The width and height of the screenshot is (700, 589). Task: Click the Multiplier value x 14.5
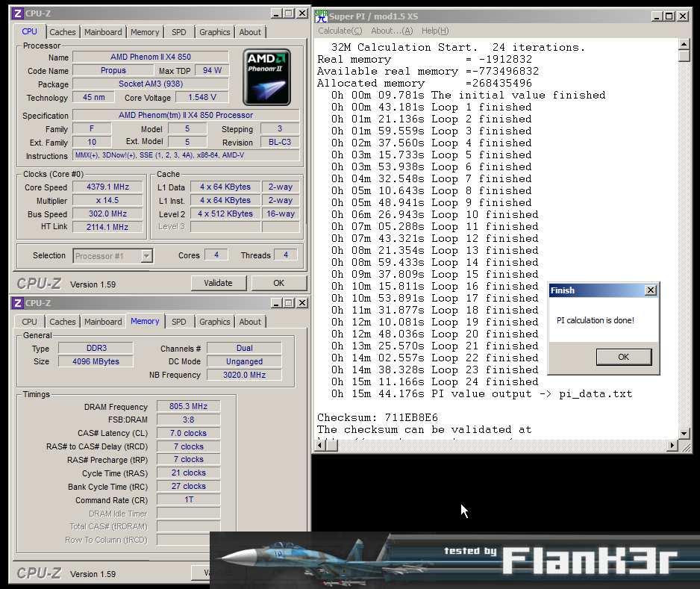tap(107, 201)
